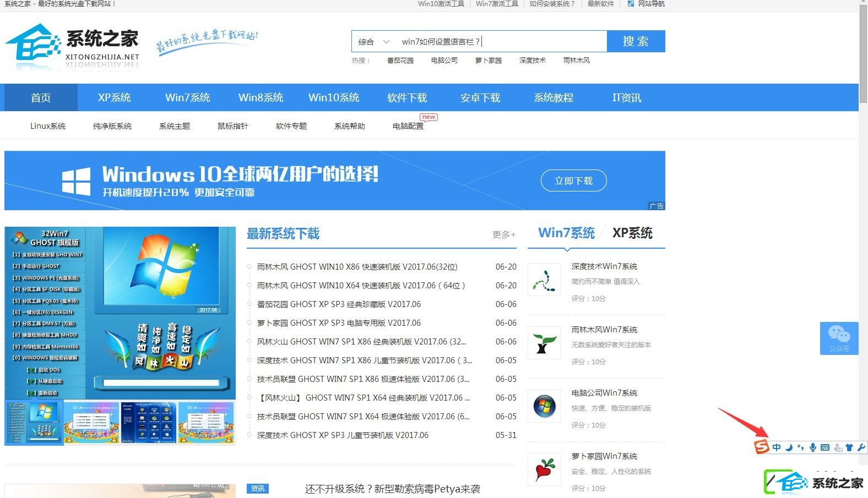Open the 系统教程 navigation tab
868x498 pixels.
[554, 97]
